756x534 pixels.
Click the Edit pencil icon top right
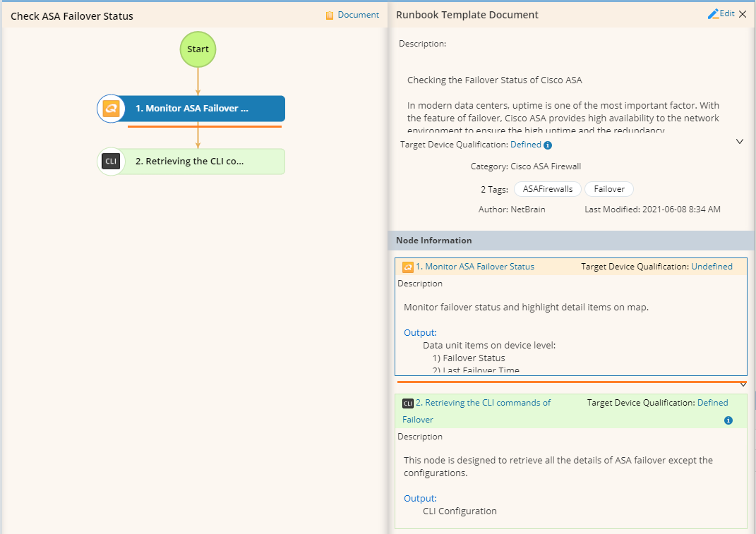[715, 13]
